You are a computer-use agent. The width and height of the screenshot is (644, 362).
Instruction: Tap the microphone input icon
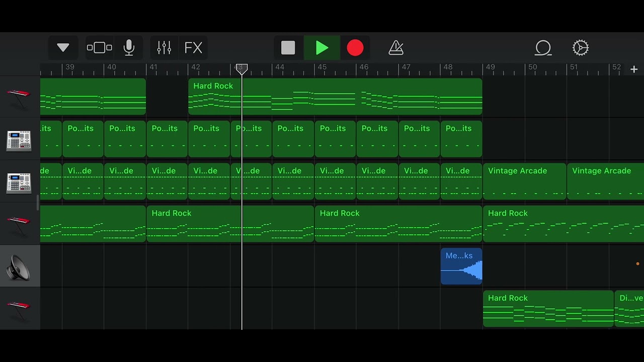pos(129,48)
